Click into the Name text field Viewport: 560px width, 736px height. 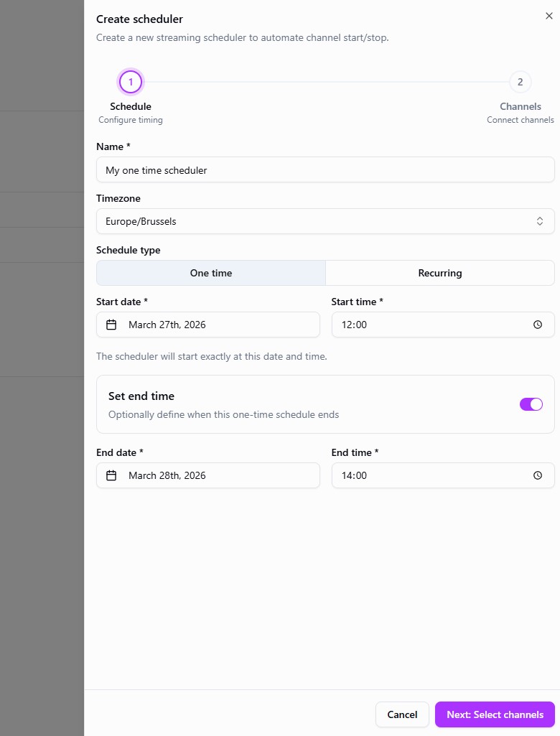coord(325,169)
